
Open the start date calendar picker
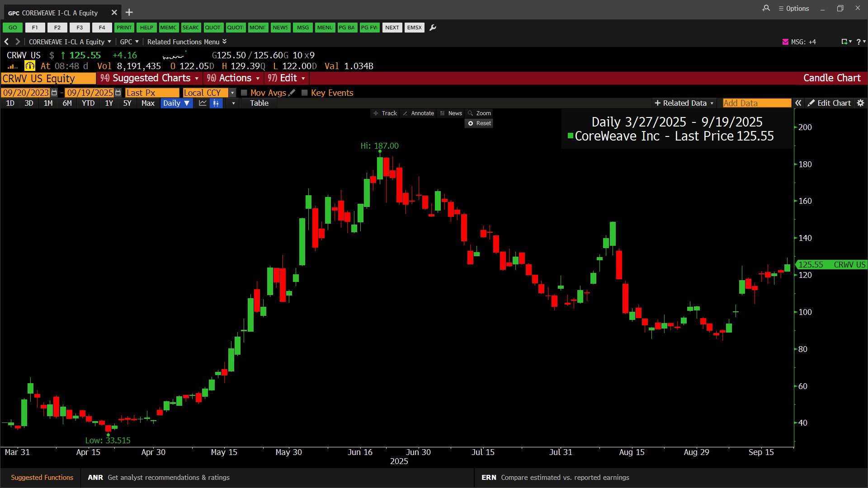click(54, 93)
